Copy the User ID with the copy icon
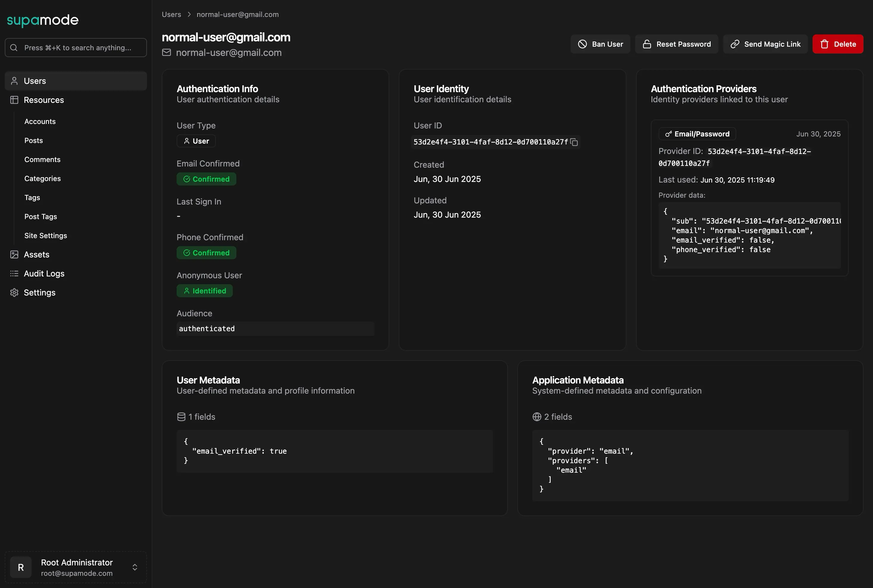The image size is (873, 588). click(574, 142)
